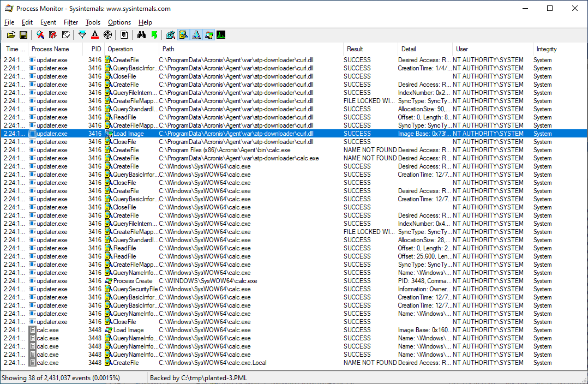
Task: Open the Filter menu
Action: click(70, 22)
